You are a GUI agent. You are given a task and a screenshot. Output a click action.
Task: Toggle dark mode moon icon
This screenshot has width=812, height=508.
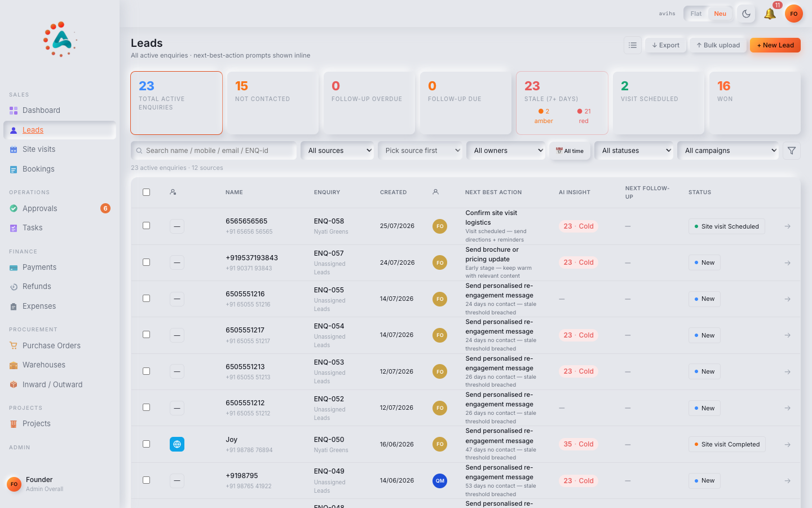point(746,14)
